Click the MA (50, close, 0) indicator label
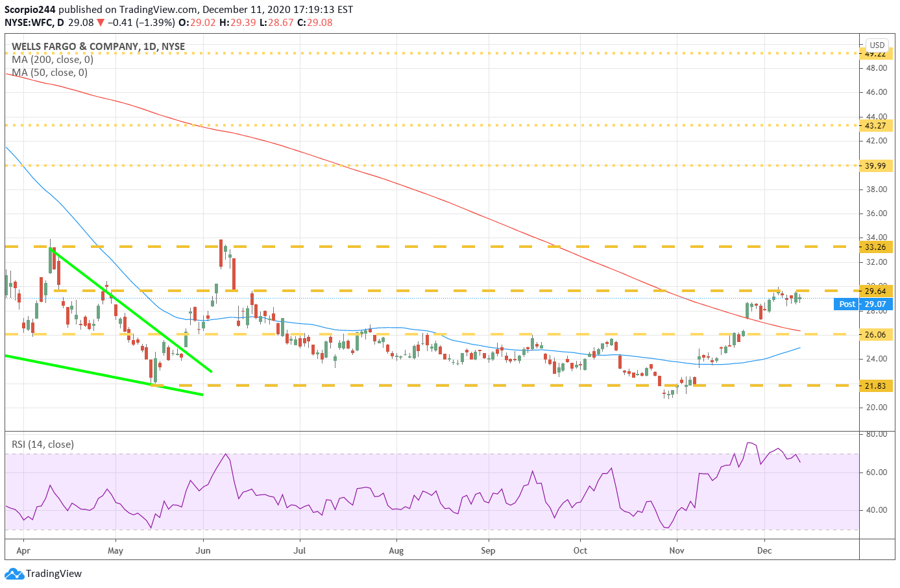900x588 pixels. (50, 73)
